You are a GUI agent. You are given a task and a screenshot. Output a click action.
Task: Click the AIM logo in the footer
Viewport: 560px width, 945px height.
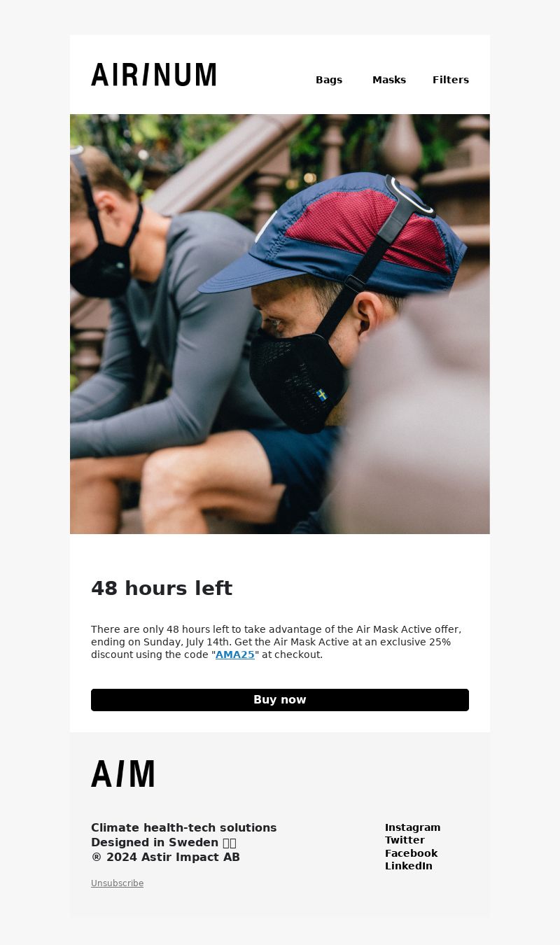coord(122,773)
